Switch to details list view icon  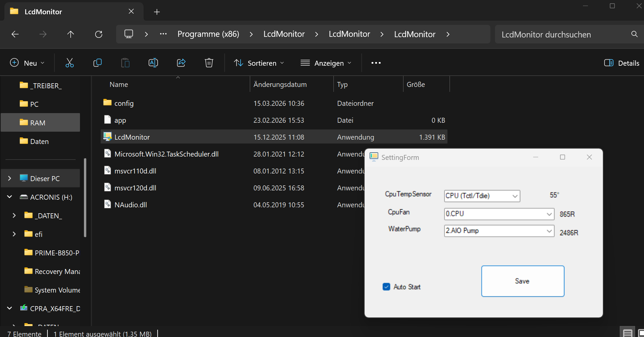627,333
